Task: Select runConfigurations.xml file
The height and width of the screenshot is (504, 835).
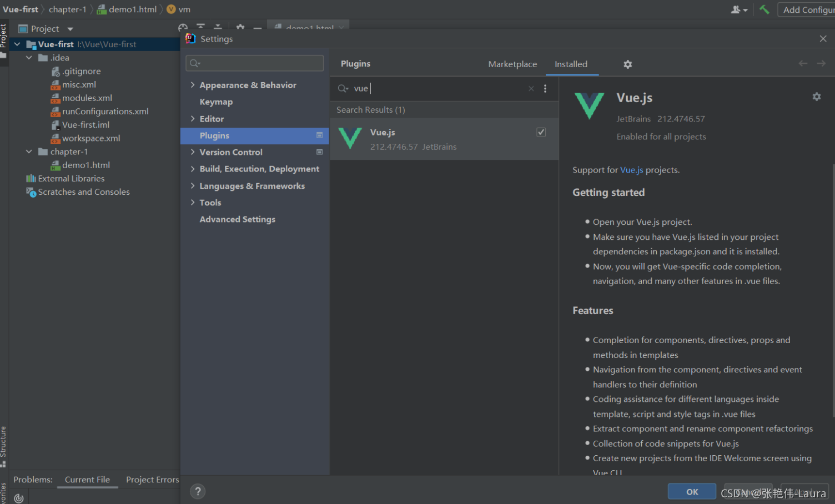Action: pyautogui.click(x=99, y=111)
